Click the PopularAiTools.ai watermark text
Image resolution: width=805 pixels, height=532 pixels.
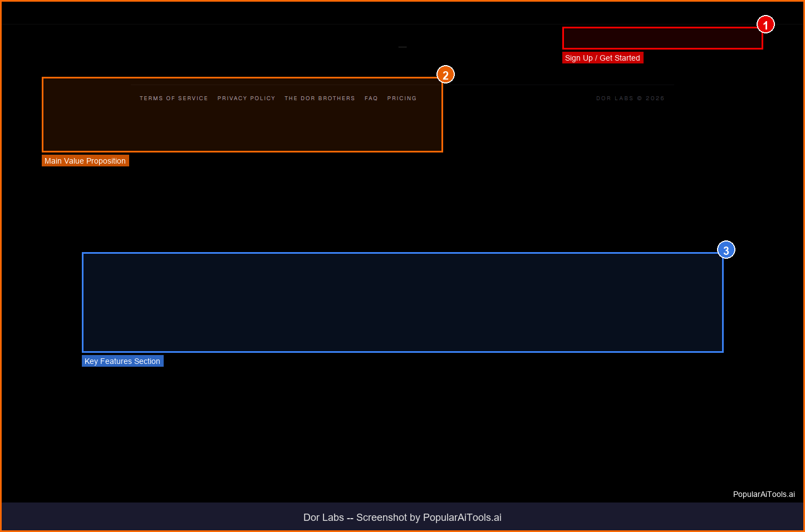pos(764,494)
